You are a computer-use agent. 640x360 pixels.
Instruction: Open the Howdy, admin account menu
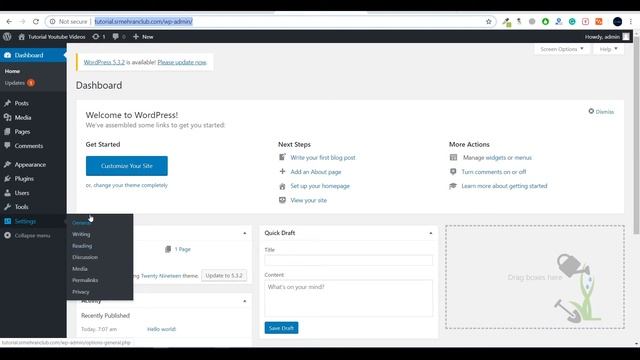pos(607,37)
